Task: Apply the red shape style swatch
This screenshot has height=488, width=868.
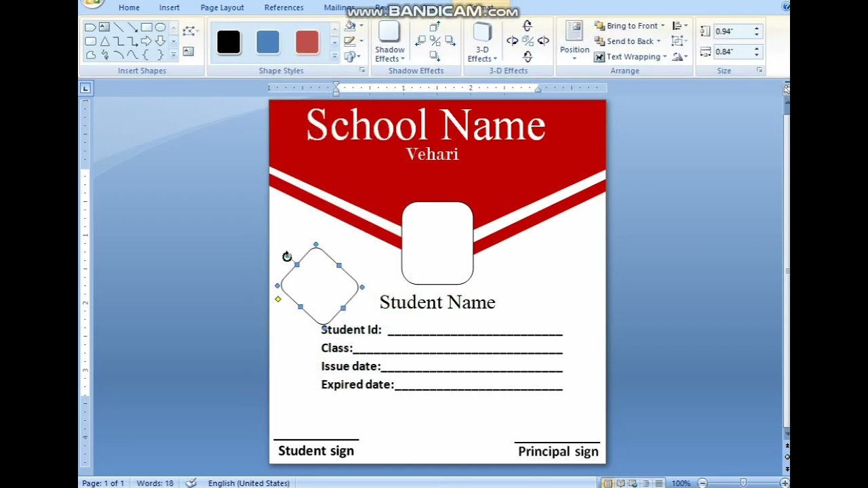Action: point(307,42)
